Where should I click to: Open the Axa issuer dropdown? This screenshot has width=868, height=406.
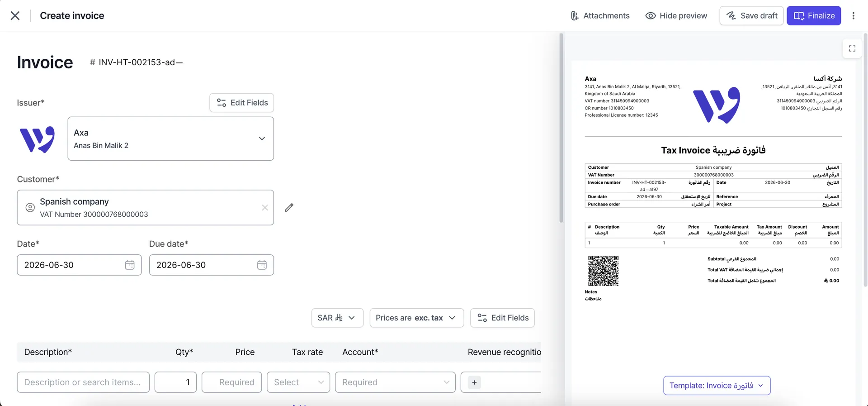tap(171, 139)
